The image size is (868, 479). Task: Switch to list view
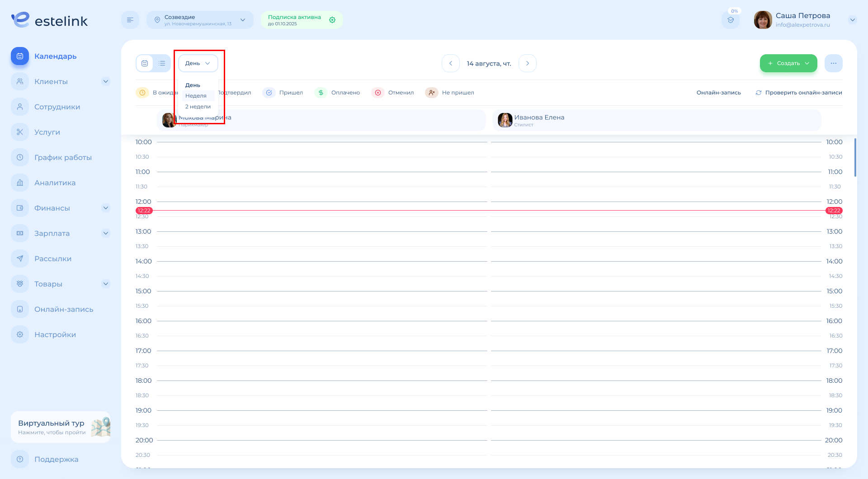pyautogui.click(x=162, y=63)
